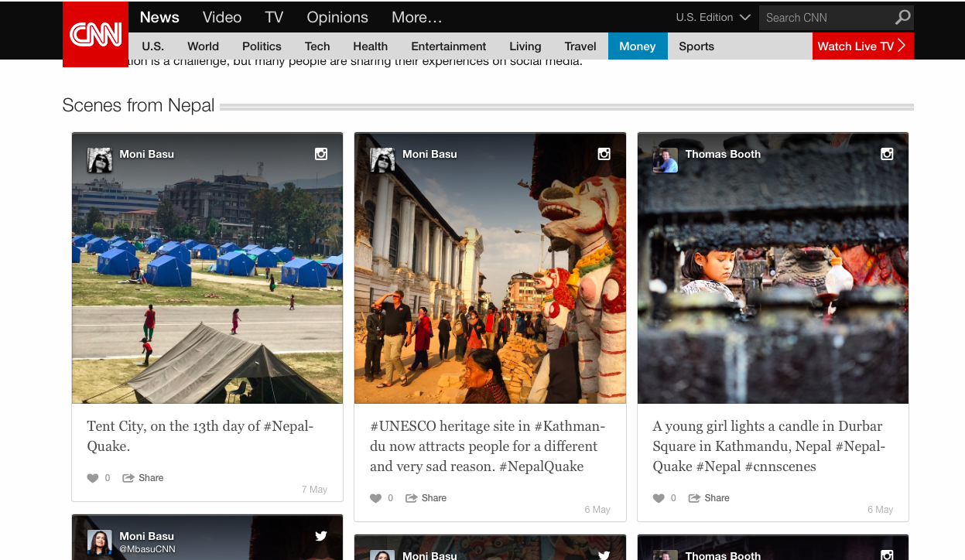
Task: Like the Tent City post with heart icon
Action: [x=93, y=478]
